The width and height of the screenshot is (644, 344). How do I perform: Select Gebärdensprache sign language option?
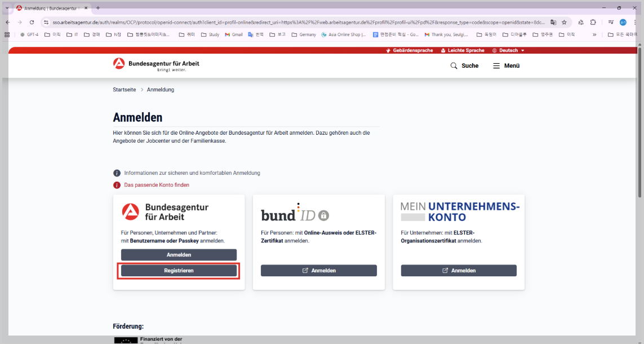(x=409, y=50)
